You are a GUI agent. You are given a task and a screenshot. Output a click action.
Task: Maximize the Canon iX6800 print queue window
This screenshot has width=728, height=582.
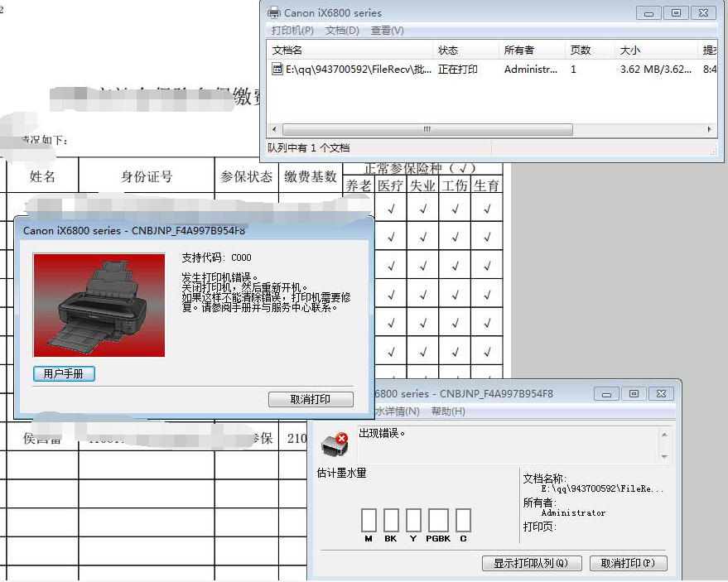[x=676, y=13]
